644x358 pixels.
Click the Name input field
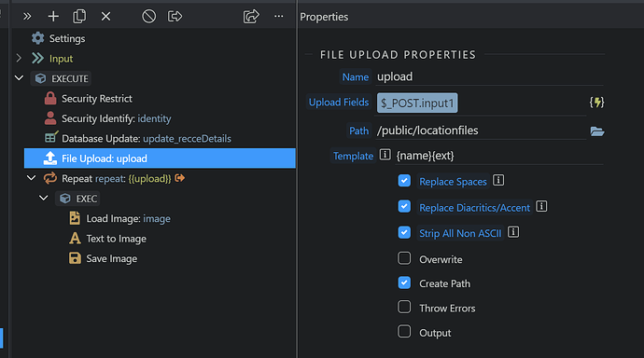click(x=489, y=76)
